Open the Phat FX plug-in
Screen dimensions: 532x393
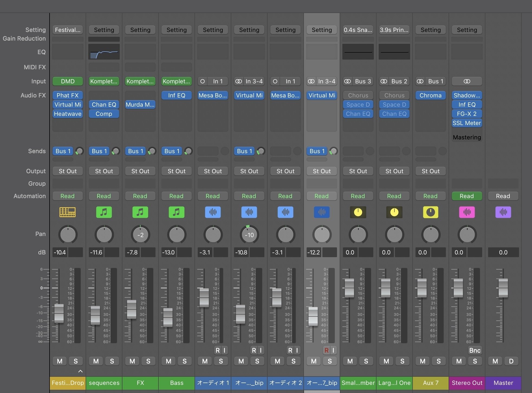(x=68, y=95)
